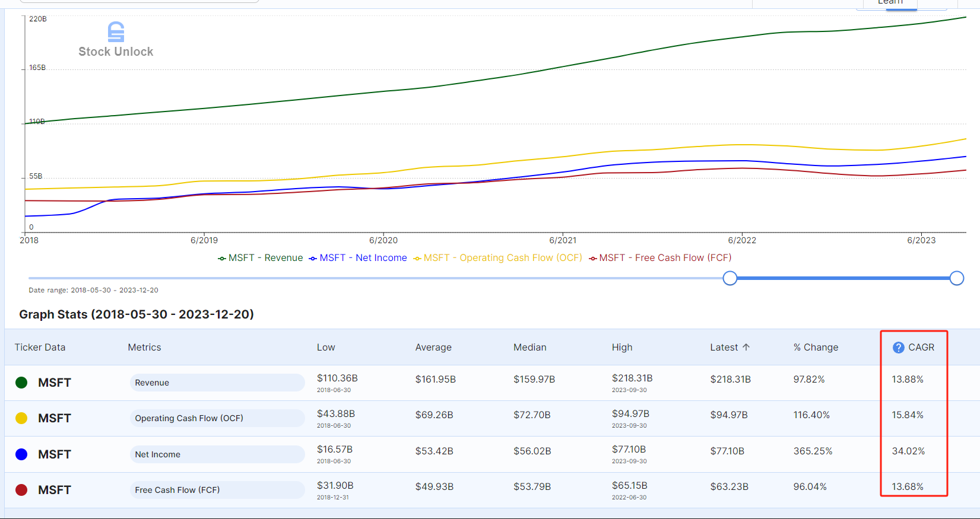Click the 6/2019 x-axis label

[204, 240]
